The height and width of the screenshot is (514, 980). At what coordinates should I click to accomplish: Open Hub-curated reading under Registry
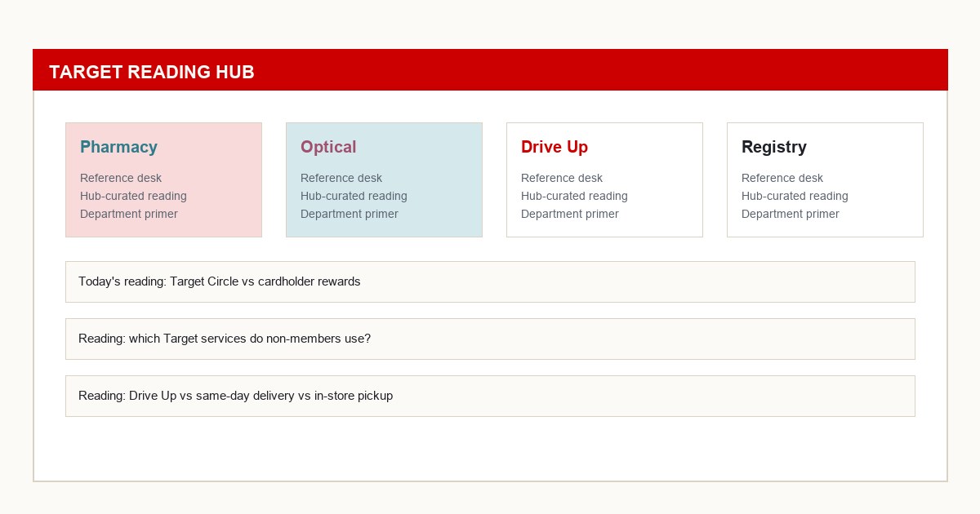point(795,196)
